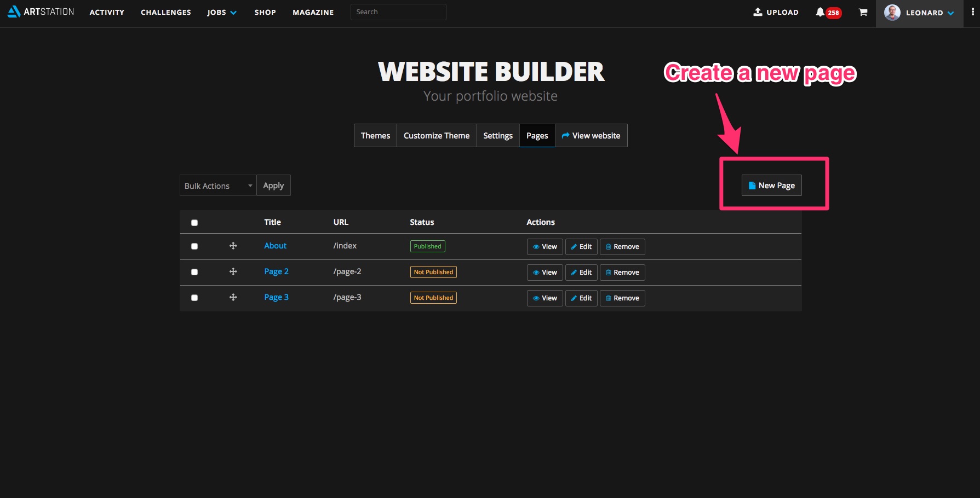This screenshot has height=498, width=980.
Task: Open the Bulk Actions dropdown
Action: click(217, 186)
